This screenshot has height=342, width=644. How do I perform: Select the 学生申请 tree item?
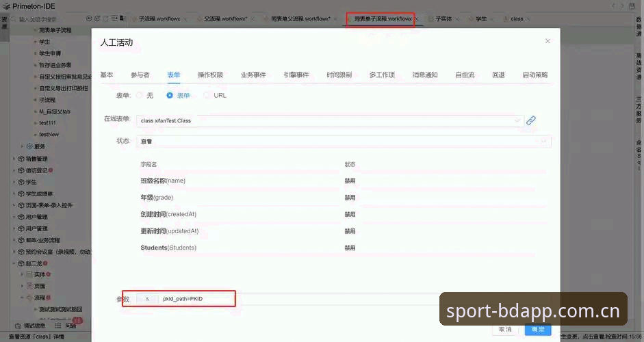50,53
